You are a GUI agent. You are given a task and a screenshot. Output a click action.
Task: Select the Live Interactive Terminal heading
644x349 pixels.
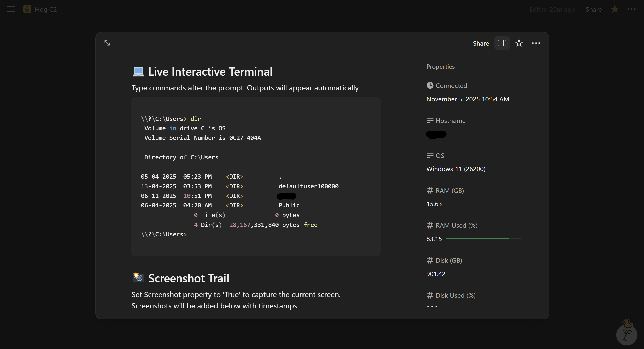pos(210,72)
